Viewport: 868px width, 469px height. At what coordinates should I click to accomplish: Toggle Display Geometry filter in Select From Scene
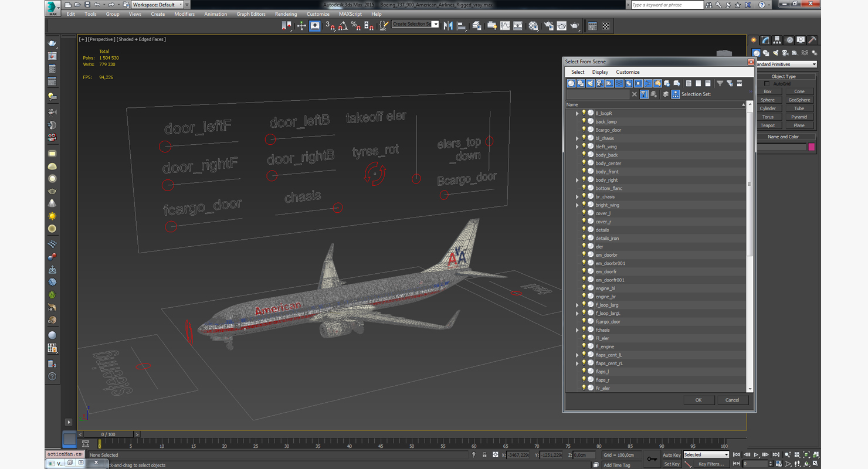pyautogui.click(x=571, y=83)
